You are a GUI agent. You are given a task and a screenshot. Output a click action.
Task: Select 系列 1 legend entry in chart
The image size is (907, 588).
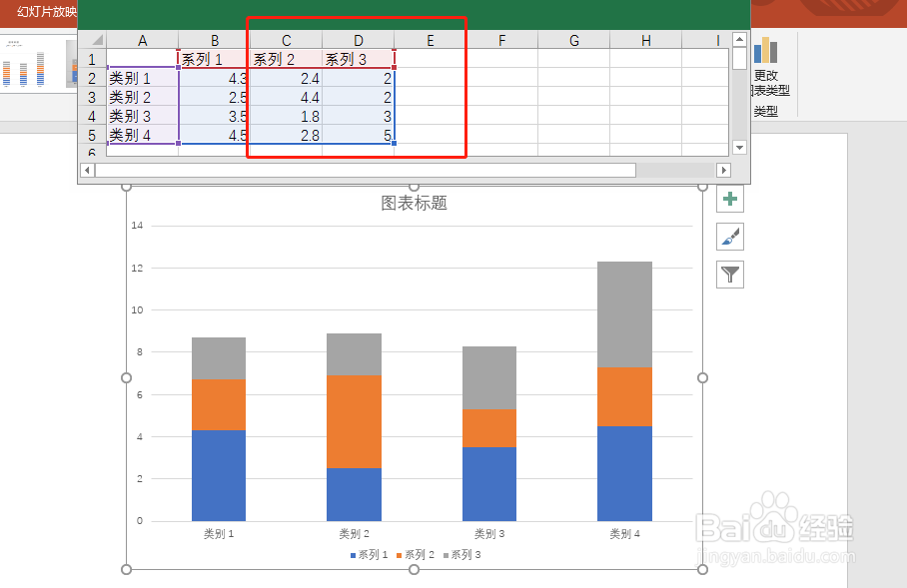369,555
